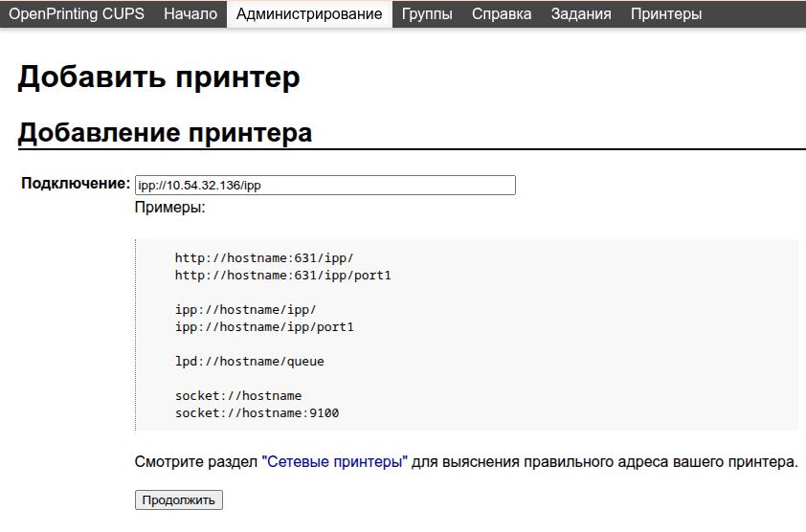Open the Группы tab
Image resolution: width=806 pixels, height=532 pixels.
[427, 14]
